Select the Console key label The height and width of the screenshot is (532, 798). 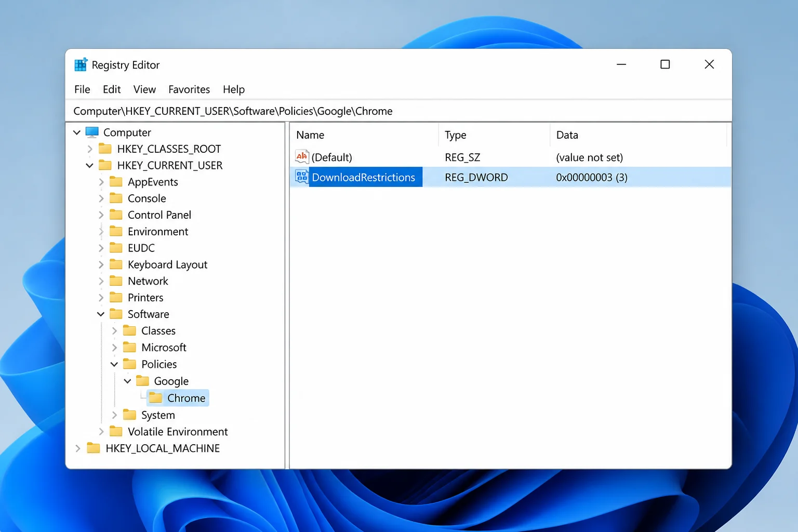[147, 198]
